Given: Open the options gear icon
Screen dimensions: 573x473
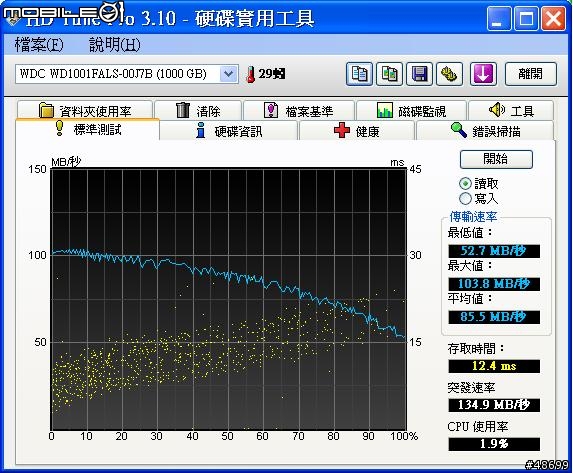Looking at the screenshot, I should click(449, 74).
